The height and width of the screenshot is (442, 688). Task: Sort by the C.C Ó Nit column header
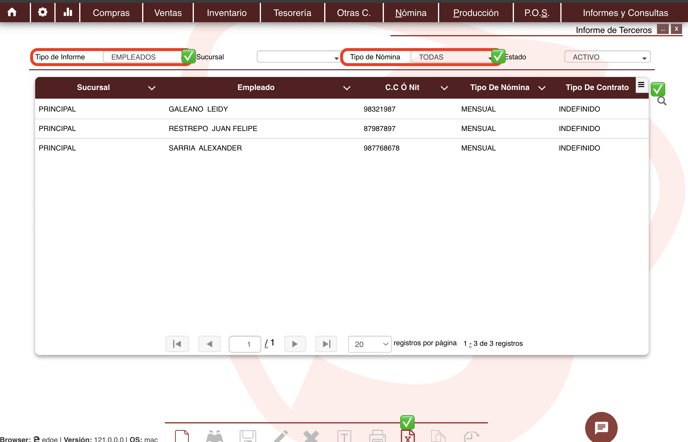[402, 87]
